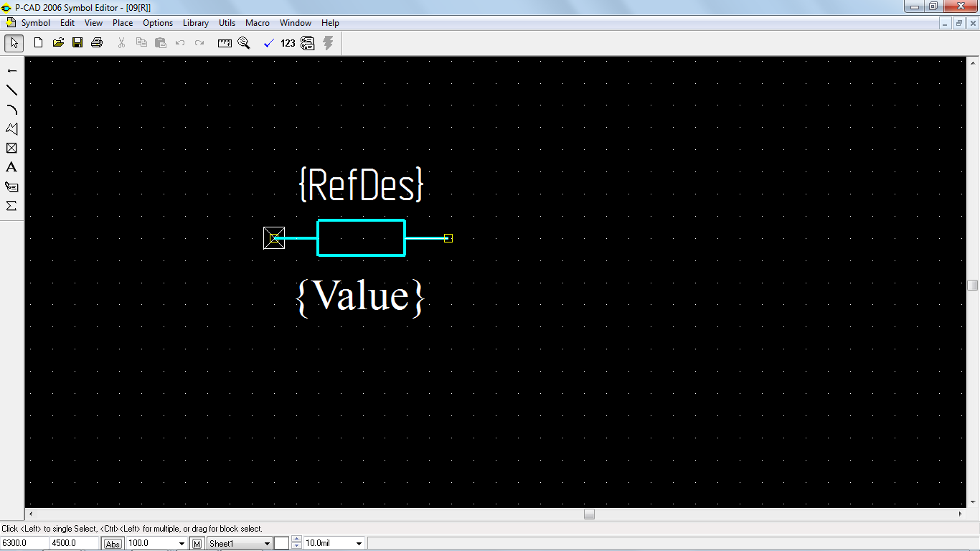Click the horizontal scrollbar thumb

(x=589, y=514)
